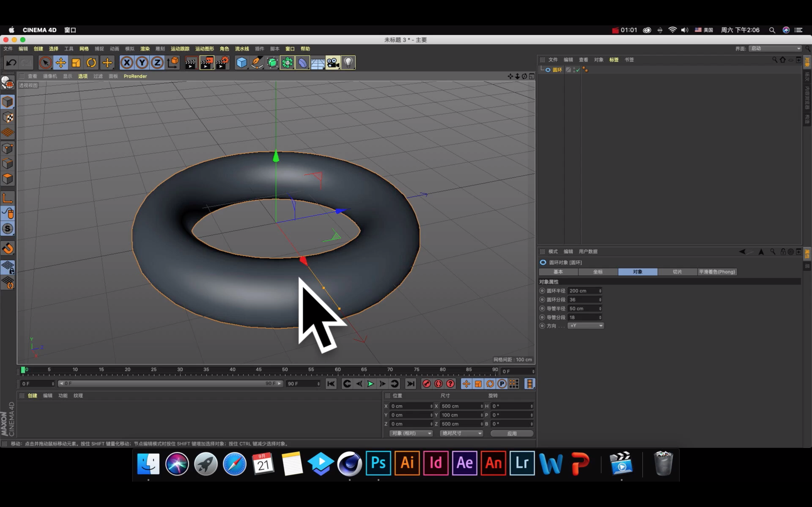Open the 方向 +Y dropdown
This screenshot has height=507, width=812.
pyautogui.click(x=586, y=326)
